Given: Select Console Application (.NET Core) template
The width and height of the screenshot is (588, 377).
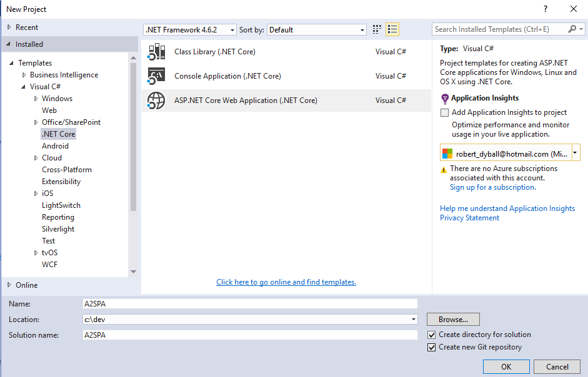Looking at the screenshot, I should 286,76.
